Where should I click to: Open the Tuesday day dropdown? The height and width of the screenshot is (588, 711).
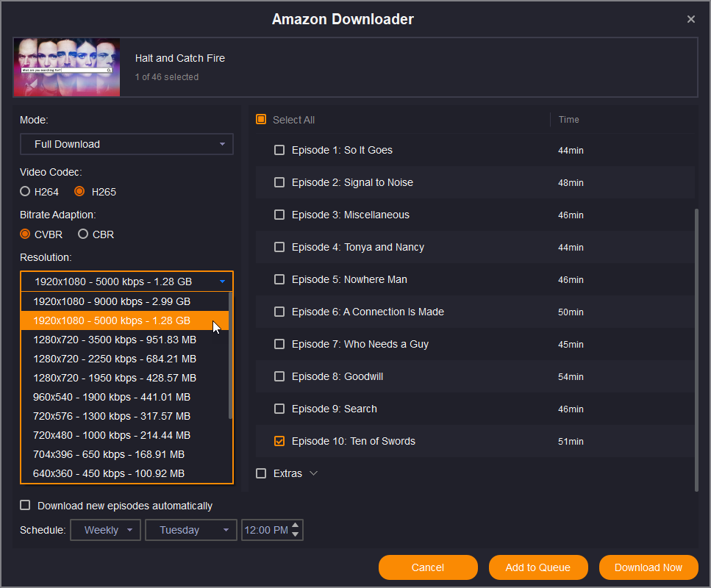click(x=191, y=530)
